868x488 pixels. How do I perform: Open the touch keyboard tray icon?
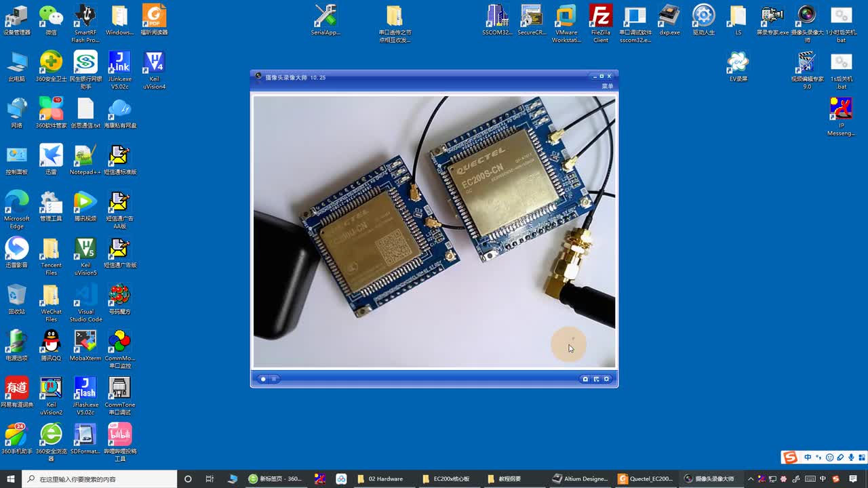[810, 479]
